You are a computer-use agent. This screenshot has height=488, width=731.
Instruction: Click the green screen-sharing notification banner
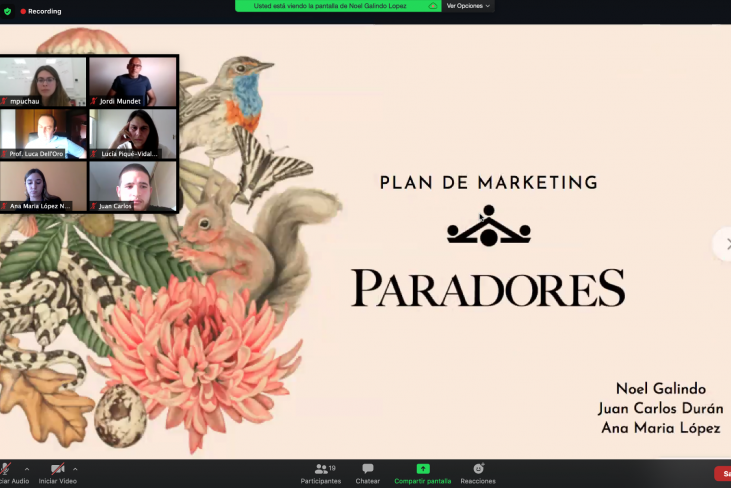pos(338,6)
